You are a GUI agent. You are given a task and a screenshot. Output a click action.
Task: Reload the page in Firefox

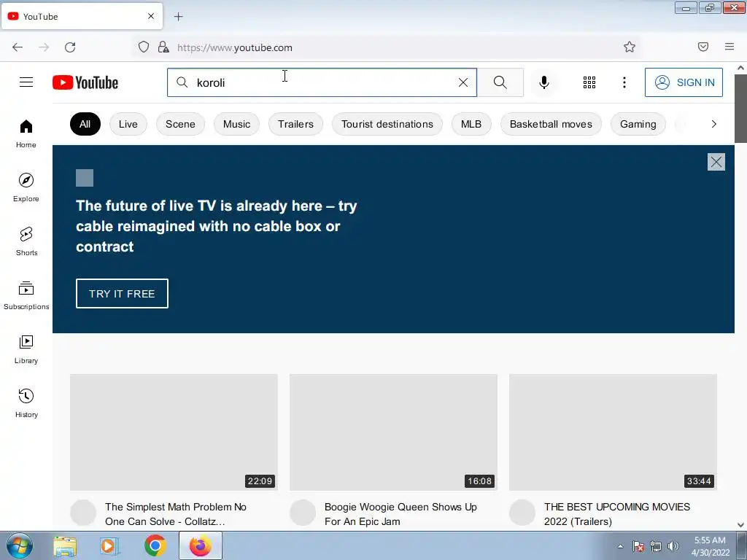(70, 47)
